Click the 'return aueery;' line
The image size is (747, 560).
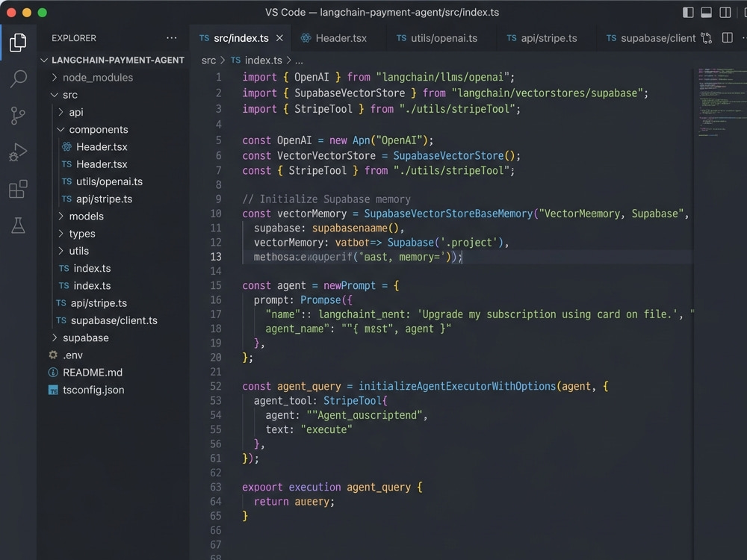tap(294, 502)
